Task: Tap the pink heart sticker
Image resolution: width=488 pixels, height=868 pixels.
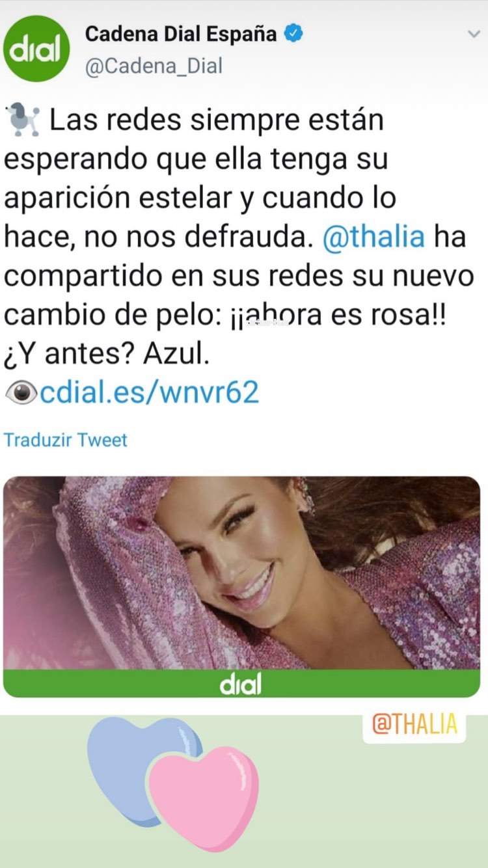Action: click(x=204, y=798)
